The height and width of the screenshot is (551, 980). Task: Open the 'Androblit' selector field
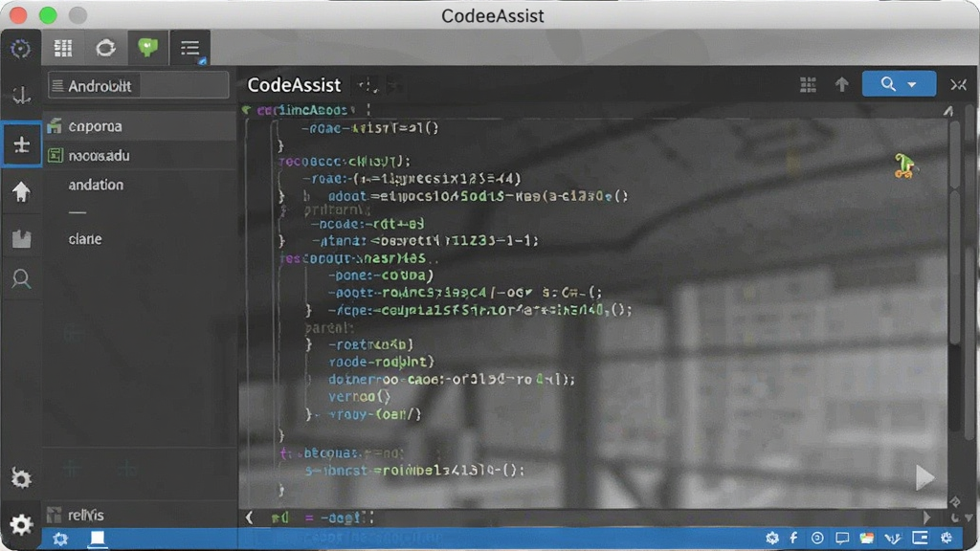[x=138, y=85]
